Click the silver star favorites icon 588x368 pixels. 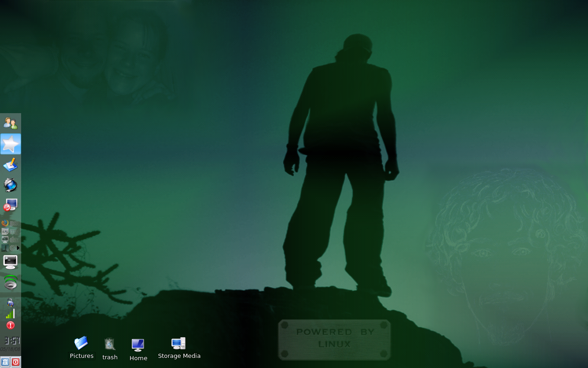[x=10, y=144]
